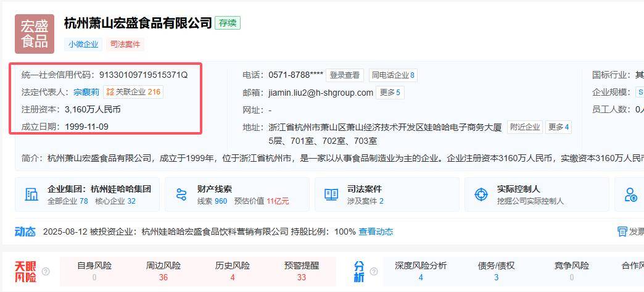Click the 查看动态 link
Image resolution: width=644 pixels, height=292 pixels.
coord(376,232)
